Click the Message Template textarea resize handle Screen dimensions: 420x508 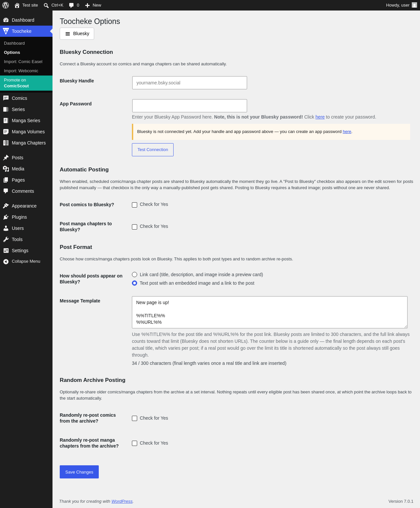point(406,326)
